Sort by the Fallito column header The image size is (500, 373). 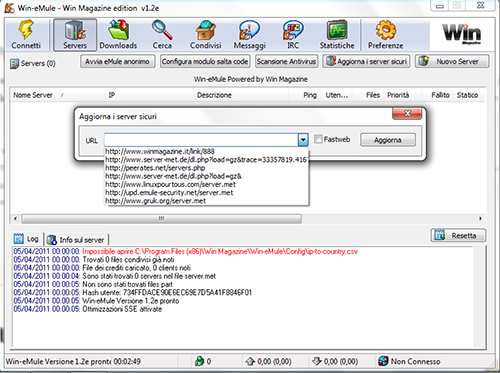tap(437, 95)
